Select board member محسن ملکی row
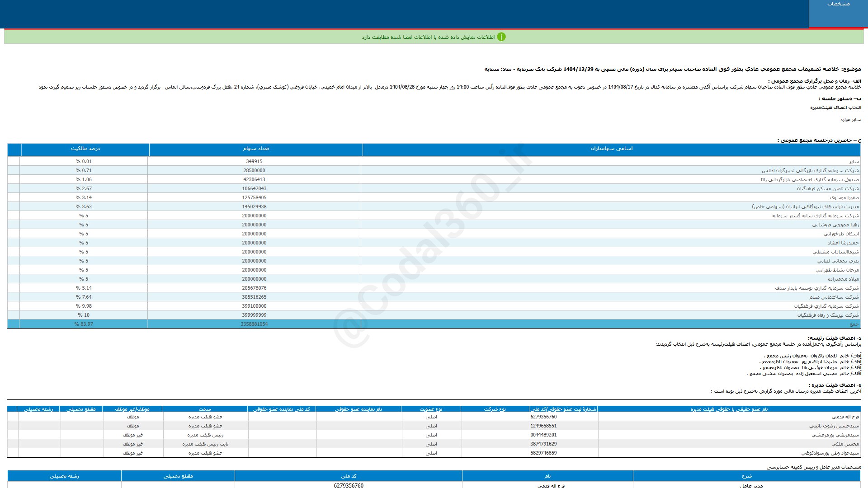 point(844,444)
